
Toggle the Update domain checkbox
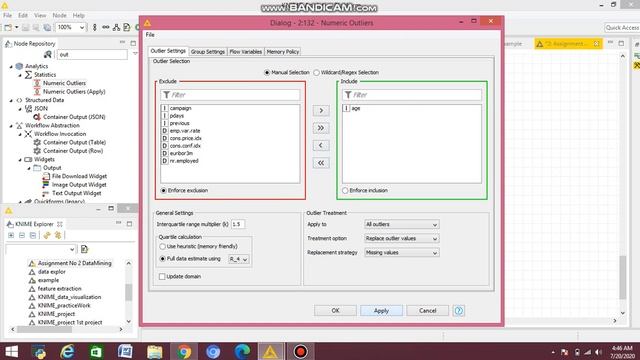162,276
